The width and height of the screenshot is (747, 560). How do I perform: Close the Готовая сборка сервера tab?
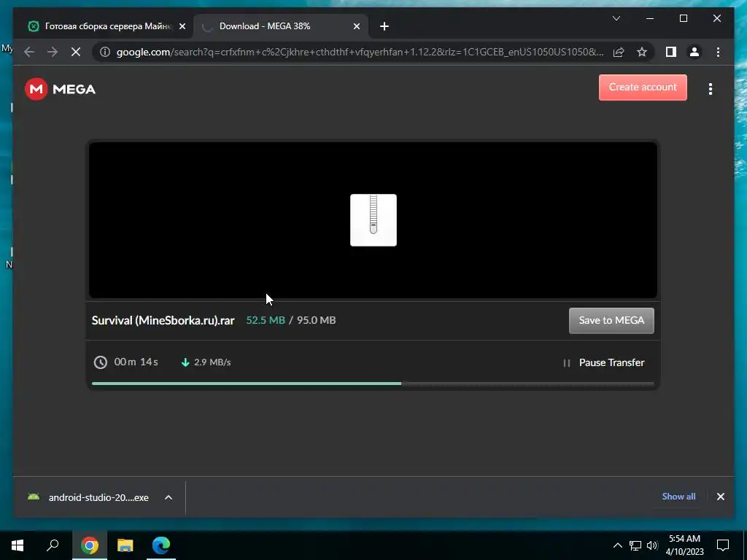pos(182,27)
